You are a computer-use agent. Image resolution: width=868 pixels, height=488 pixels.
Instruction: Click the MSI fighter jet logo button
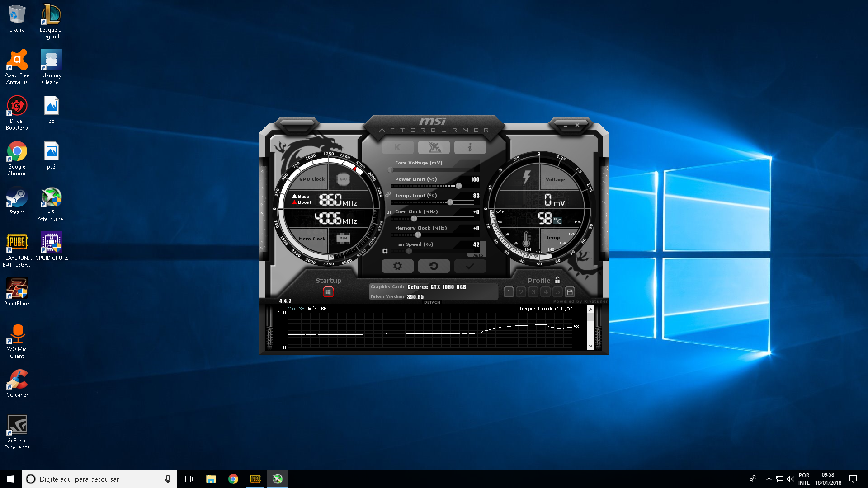coord(434,147)
